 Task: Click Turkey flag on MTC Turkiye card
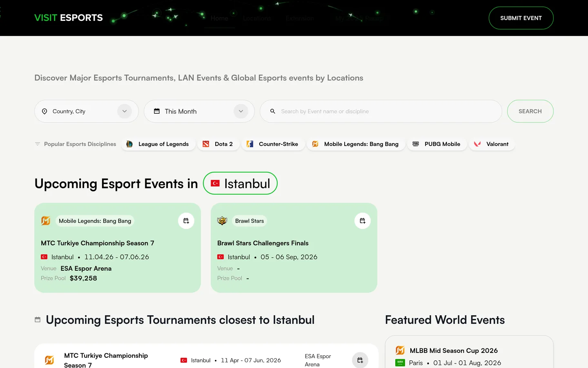(x=44, y=257)
